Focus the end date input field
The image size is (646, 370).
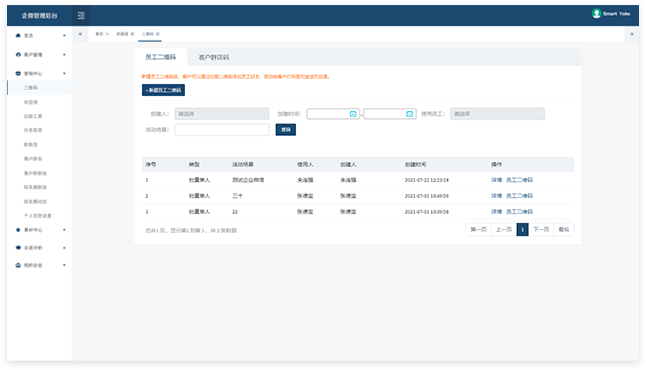pyautogui.click(x=390, y=114)
